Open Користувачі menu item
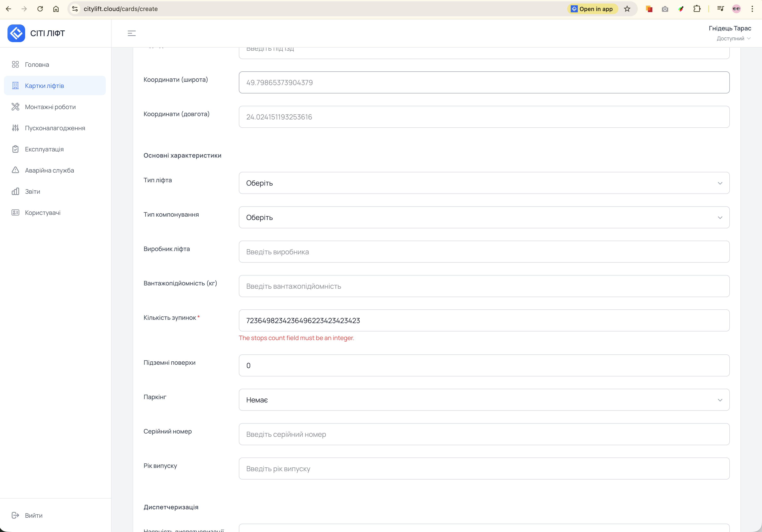This screenshot has height=532, width=762. (43, 212)
